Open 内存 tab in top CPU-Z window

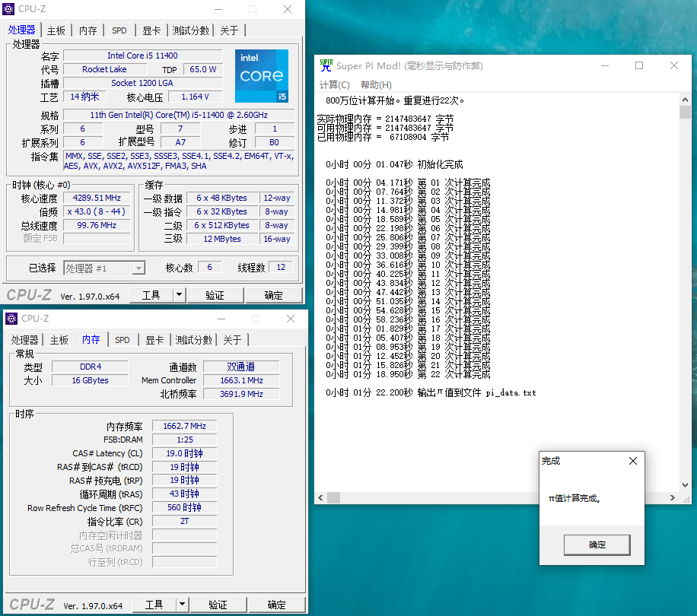[x=88, y=30]
